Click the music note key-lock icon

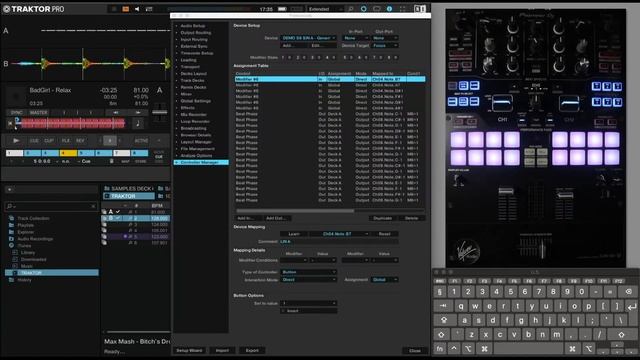[x=138, y=123]
